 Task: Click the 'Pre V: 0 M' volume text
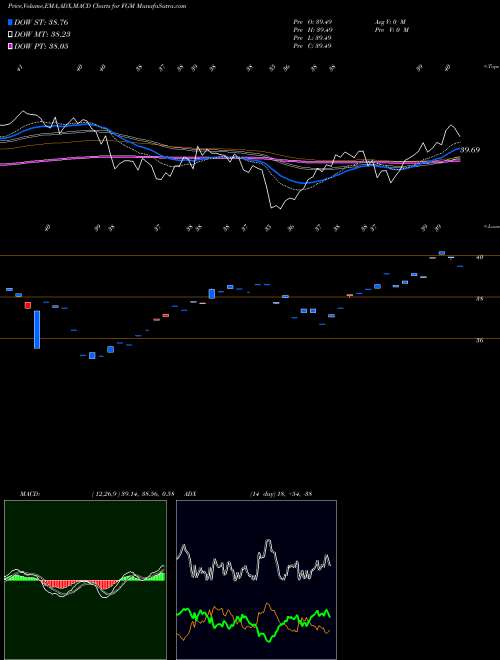(391, 30)
